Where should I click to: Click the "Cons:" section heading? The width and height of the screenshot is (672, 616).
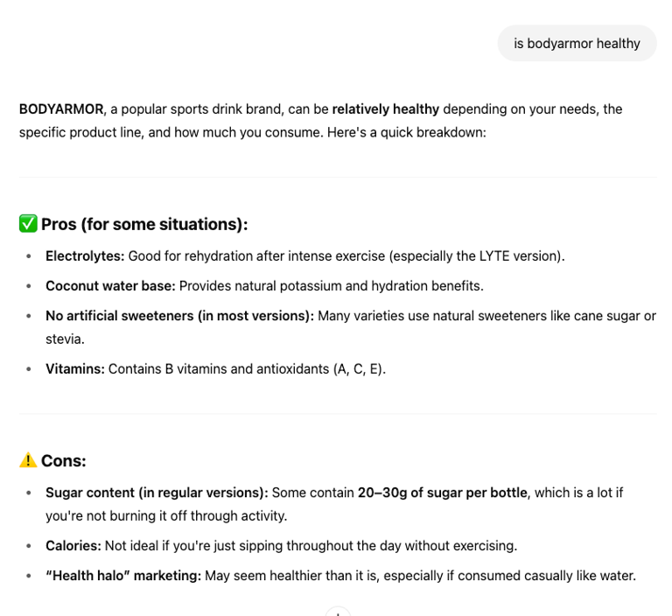64,460
